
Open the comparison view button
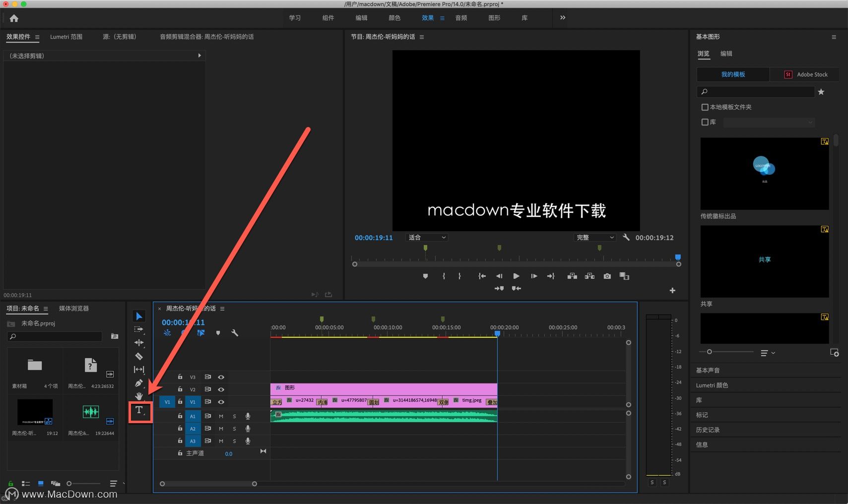(x=624, y=276)
